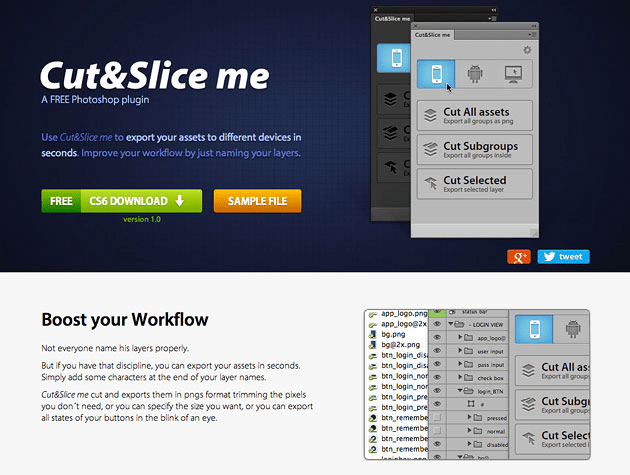Toggle visibility of check box group

tap(437, 377)
